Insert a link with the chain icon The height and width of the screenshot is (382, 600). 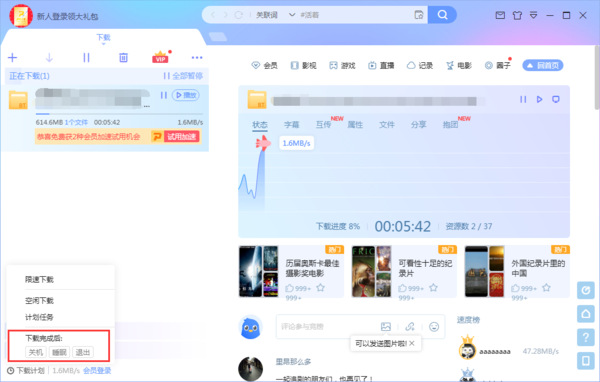[410, 326]
